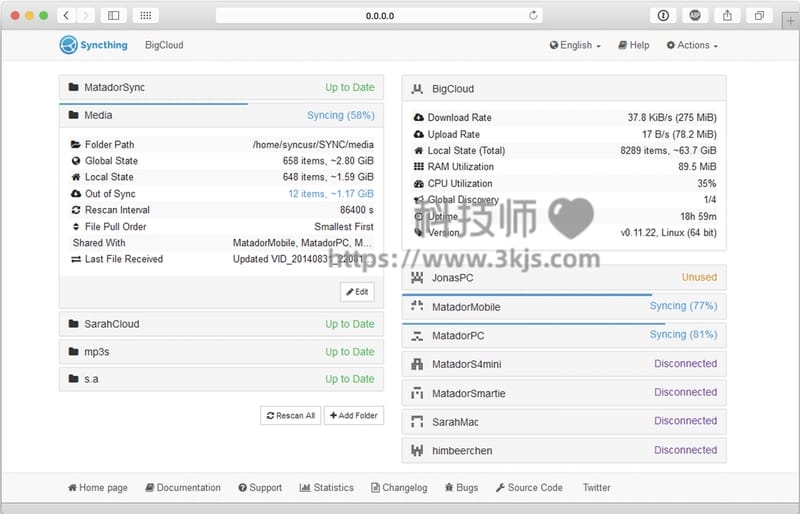Click the MatadorPC sync progress bar
The width and height of the screenshot is (800, 514).
[534, 323]
